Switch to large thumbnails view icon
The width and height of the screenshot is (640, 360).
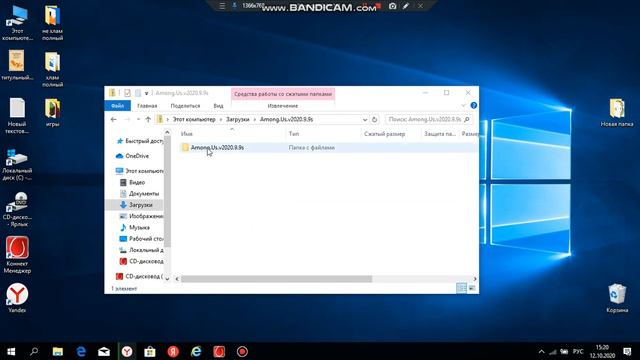[x=472, y=288]
